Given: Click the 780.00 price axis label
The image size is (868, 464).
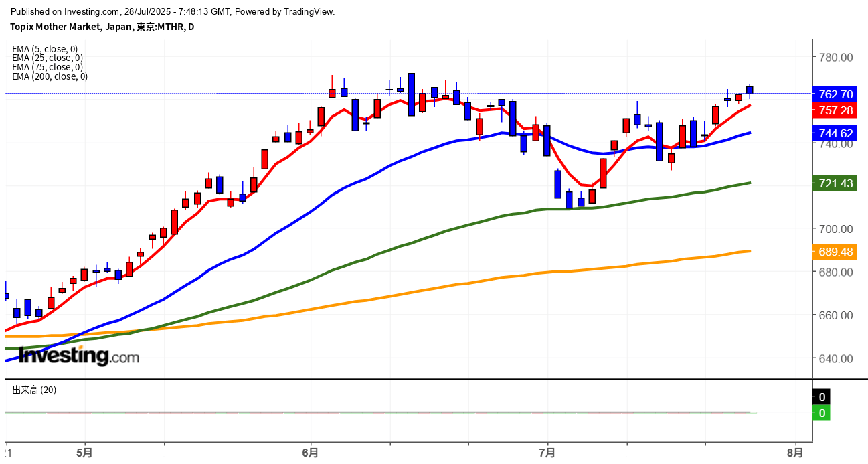Looking at the screenshot, I should [x=836, y=58].
